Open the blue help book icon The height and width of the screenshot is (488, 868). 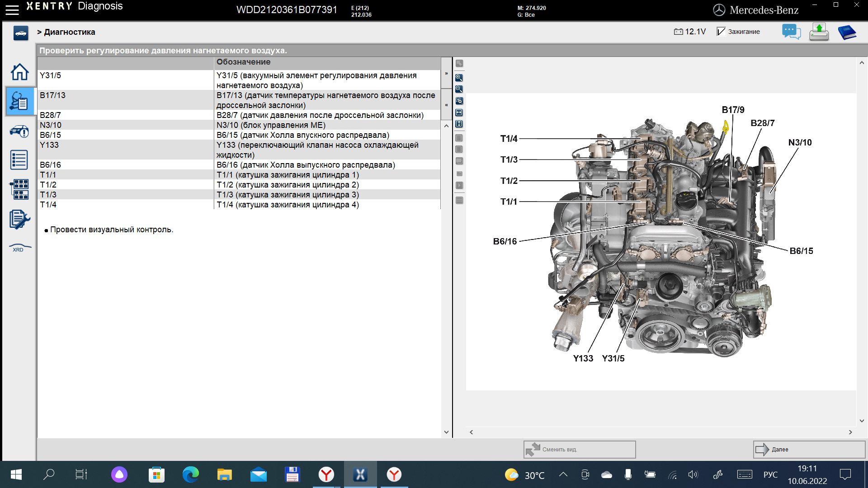(x=847, y=32)
